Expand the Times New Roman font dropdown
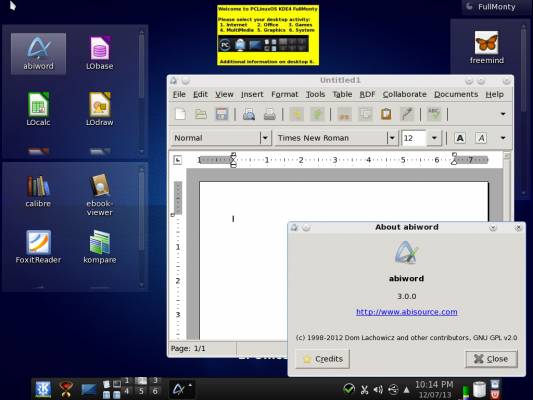Viewport: 533px width, 400px height. point(392,138)
